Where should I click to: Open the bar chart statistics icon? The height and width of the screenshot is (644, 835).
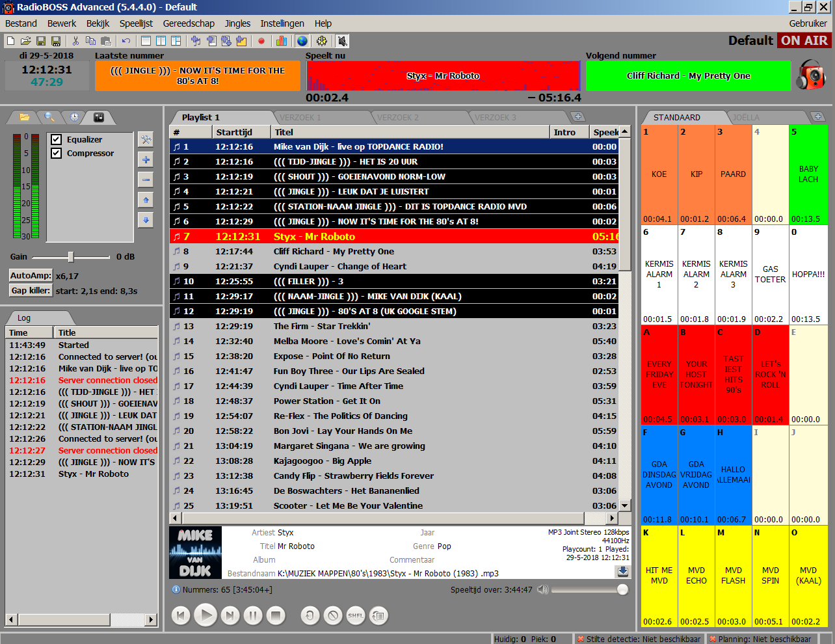[282, 41]
